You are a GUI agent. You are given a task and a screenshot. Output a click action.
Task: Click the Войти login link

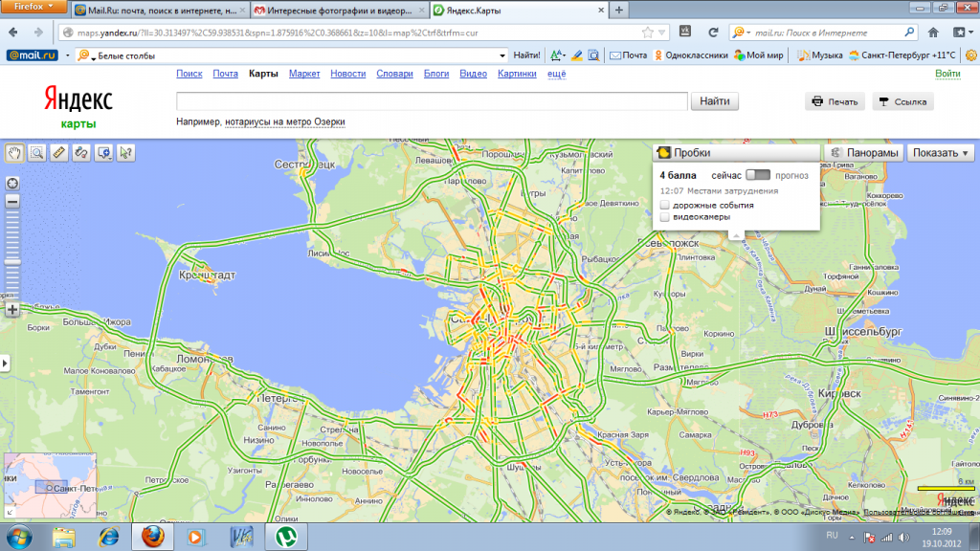pyautogui.click(x=947, y=74)
